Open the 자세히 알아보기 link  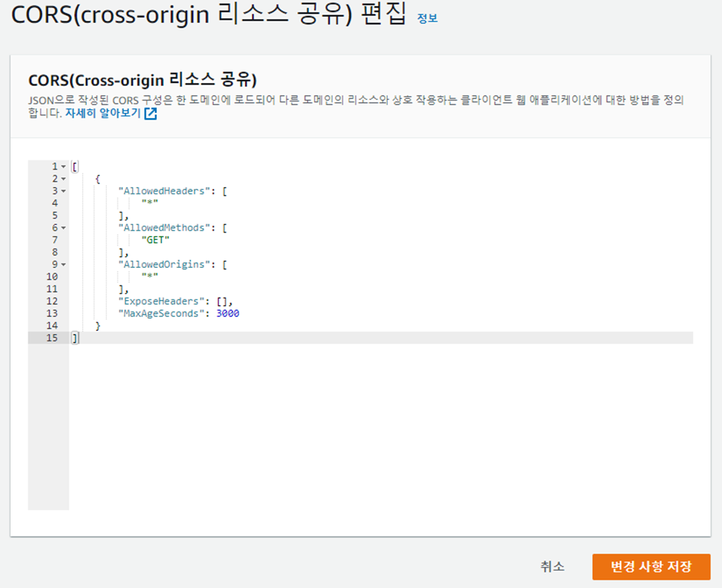click(x=103, y=113)
